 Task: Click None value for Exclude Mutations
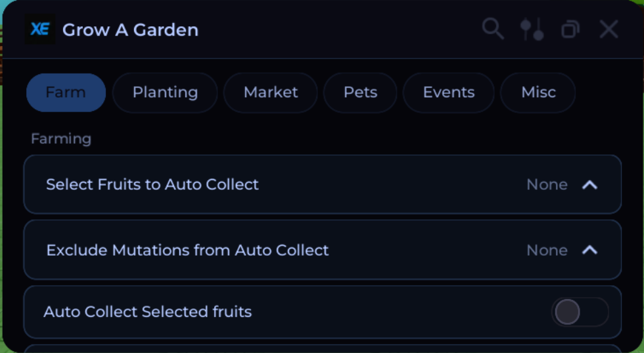click(x=547, y=250)
